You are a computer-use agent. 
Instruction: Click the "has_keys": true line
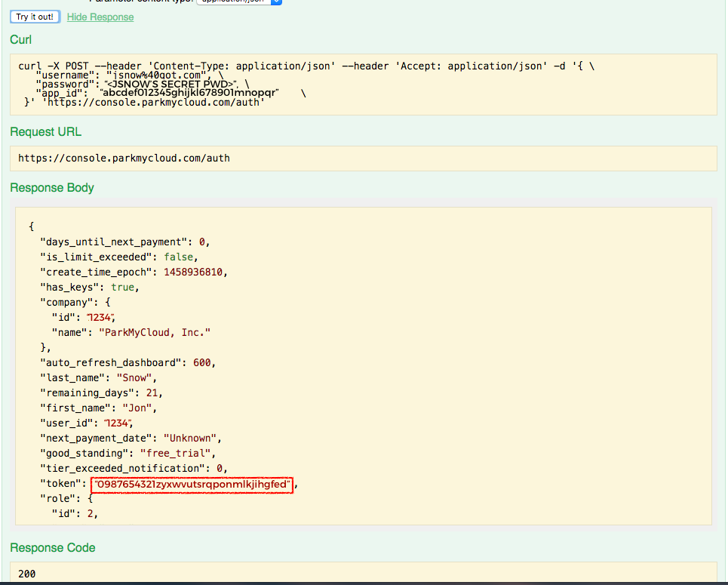coord(90,287)
